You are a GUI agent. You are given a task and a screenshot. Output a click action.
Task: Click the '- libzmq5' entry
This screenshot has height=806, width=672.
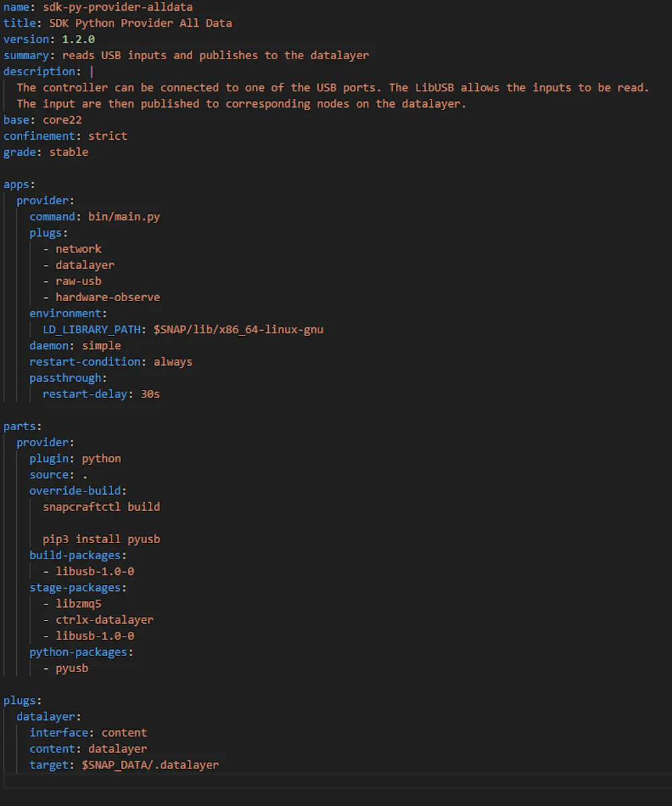pyautogui.click(x=72, y=604)
